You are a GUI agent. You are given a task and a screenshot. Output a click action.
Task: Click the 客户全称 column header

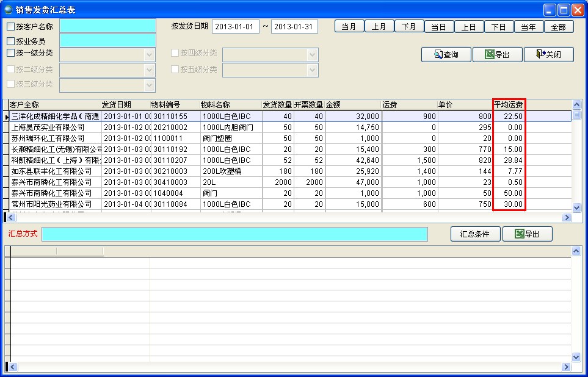pos(54,104)
